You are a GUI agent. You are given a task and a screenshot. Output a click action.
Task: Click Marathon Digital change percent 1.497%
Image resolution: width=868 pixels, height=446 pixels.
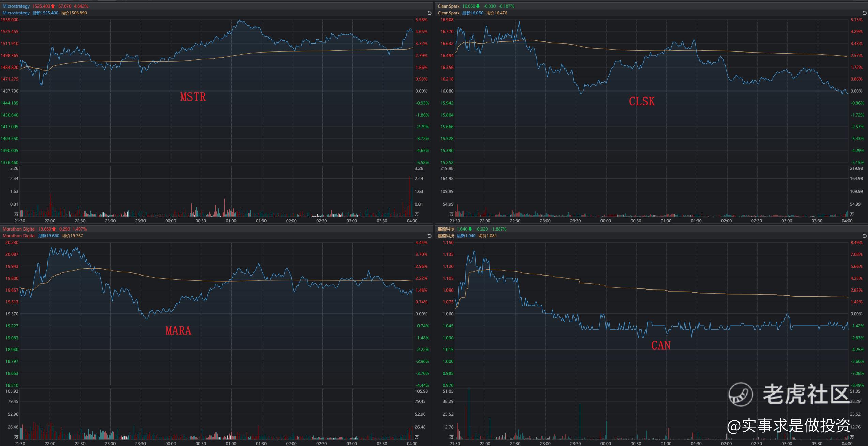[x=80, y=229]
